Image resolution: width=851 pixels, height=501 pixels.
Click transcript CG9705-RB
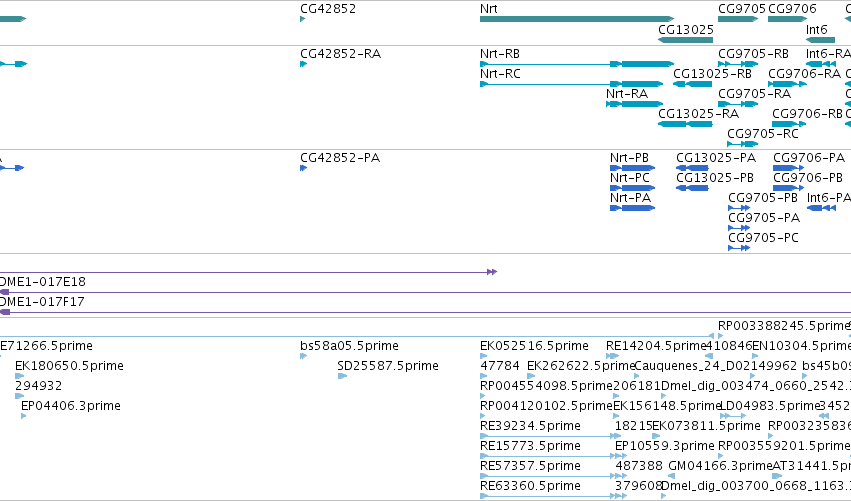[x=753, y=54]
